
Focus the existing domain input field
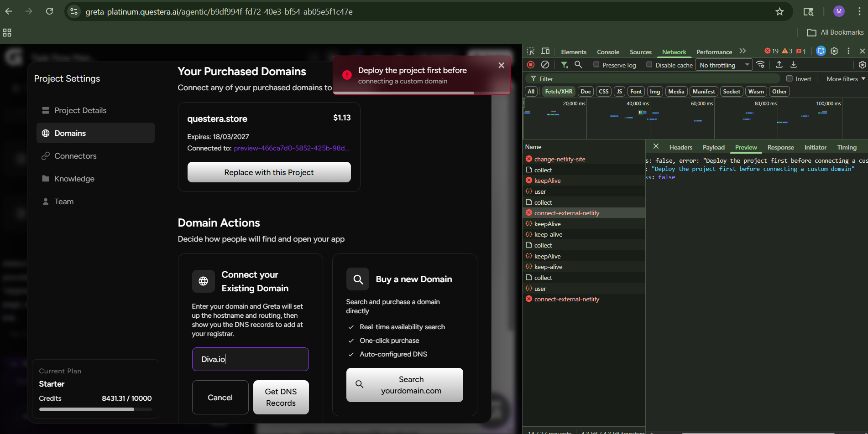tap(250, 359)
